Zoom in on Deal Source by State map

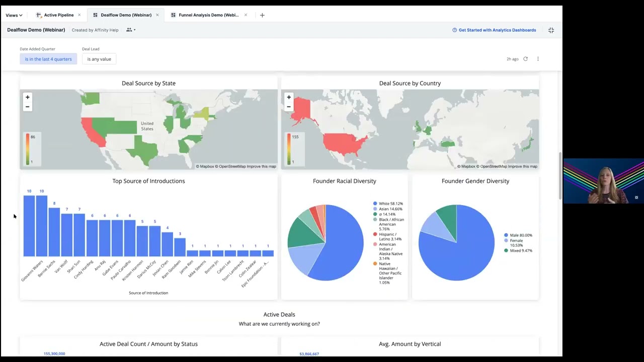coord(28,97)
